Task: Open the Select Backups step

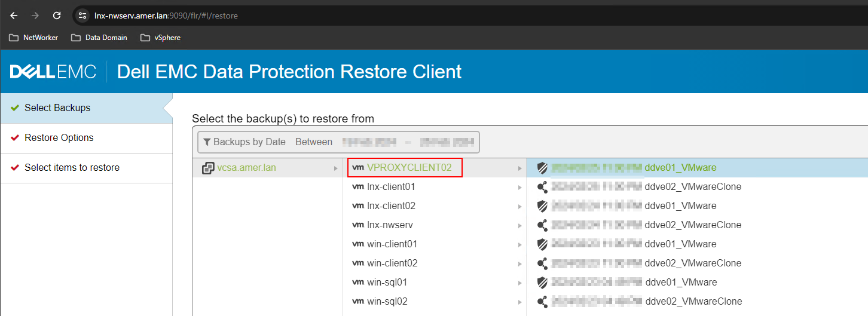Action: (57, 108)
